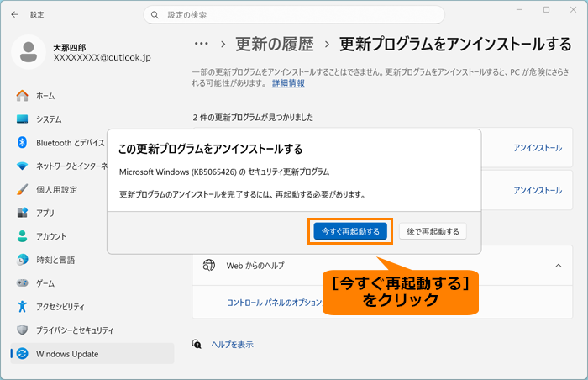
Task: Click the Bluetooth icon in sidebar
Action: coord(22,142)
